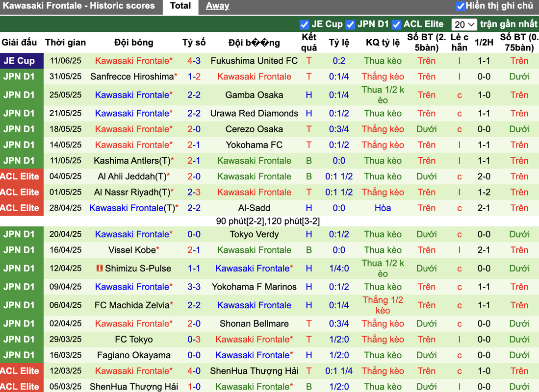Open ShenHua Thượng Hải home link on 05/03/25
539x392 pixels.
coord(134,387)
